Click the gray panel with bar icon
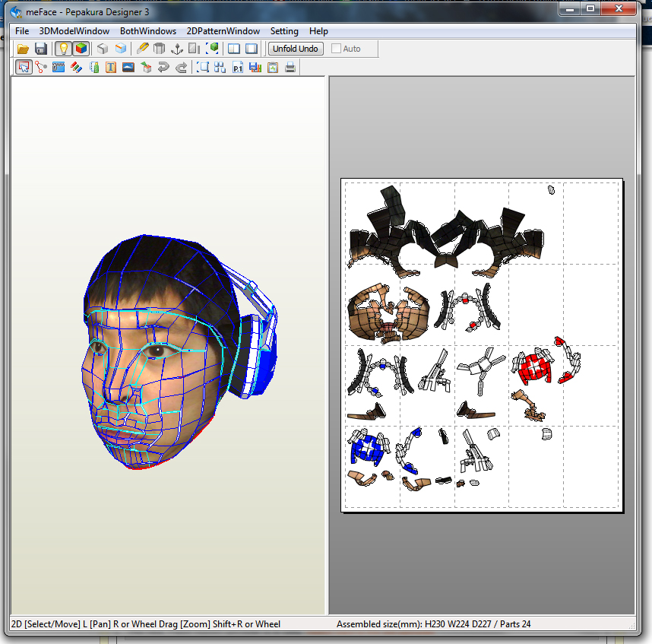Image resolution: width=652 pixels, height=644 pixels. point(195,49)
